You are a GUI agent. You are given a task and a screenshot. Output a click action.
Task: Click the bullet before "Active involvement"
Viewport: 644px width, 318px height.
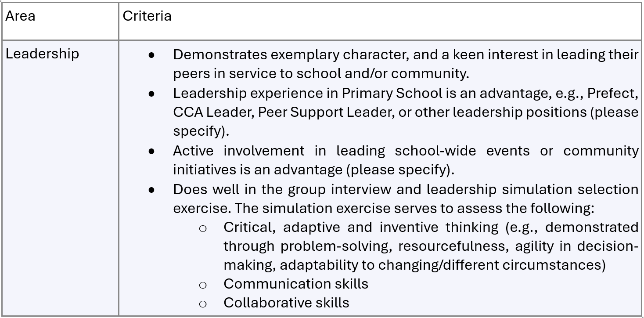click(x=152, y=151)
